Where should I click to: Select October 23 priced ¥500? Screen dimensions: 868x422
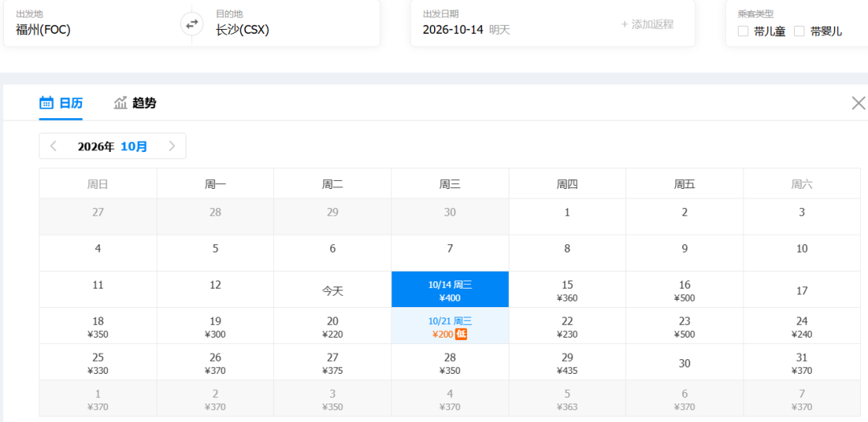click(685, 326)
